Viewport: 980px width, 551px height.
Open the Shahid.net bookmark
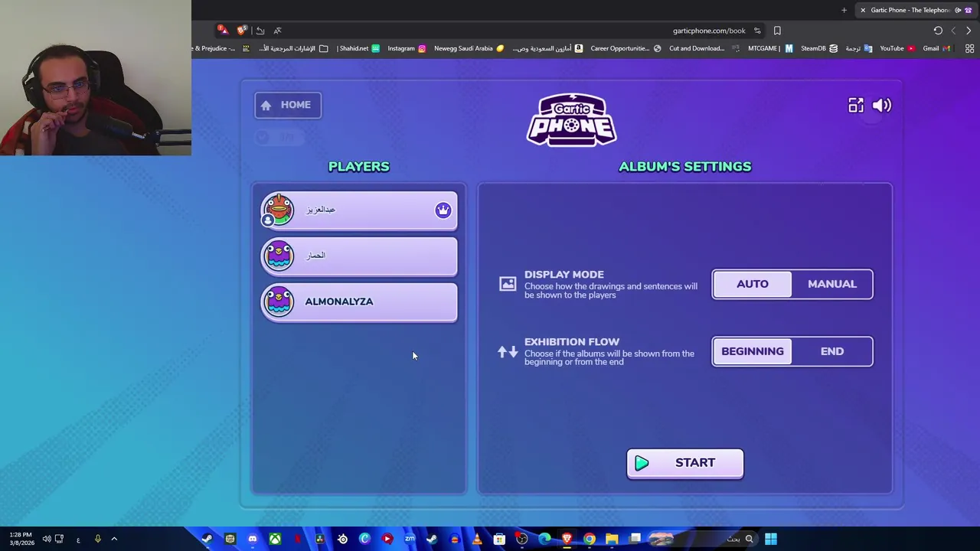coord(358,48)
